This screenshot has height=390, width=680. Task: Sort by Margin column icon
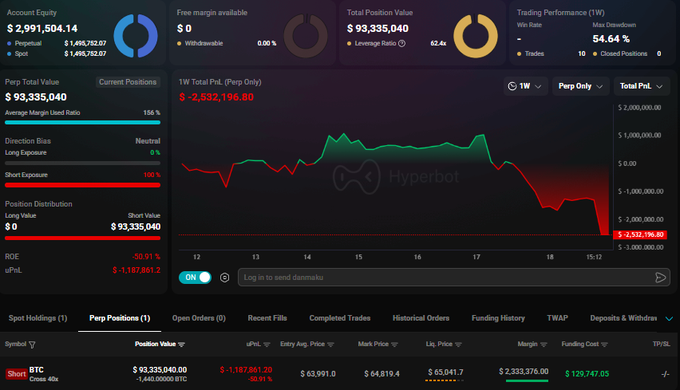point(544,344)
